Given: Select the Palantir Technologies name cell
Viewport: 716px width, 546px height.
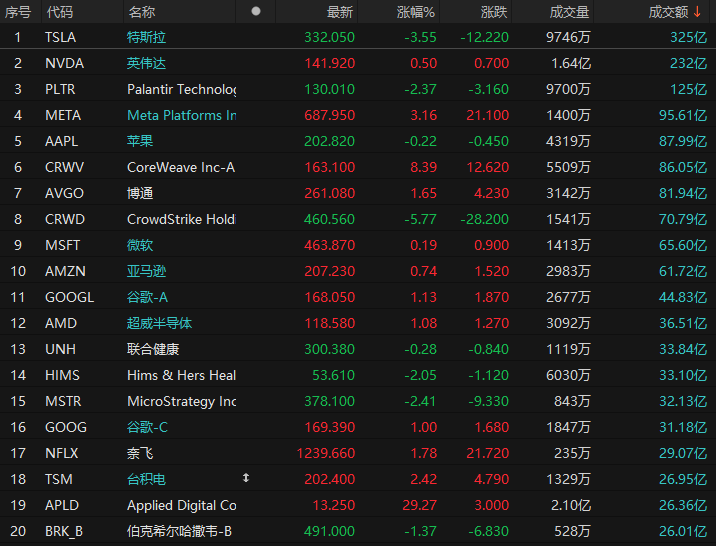Looking at the screenshot, I should [x=181, y=89].
